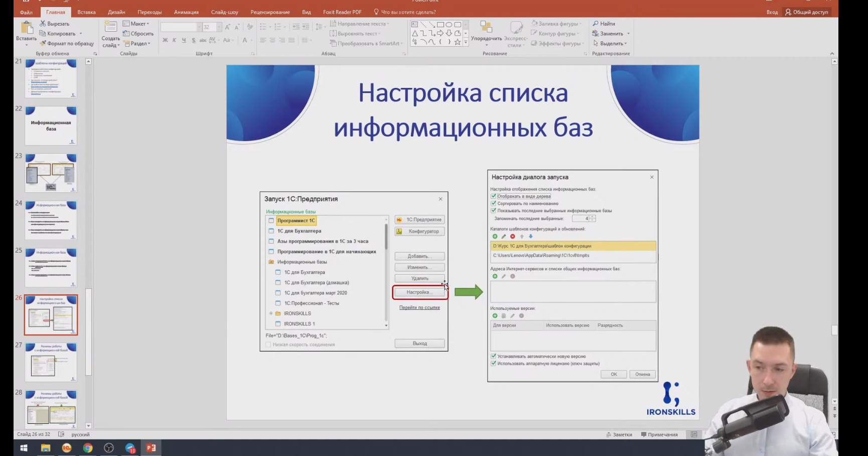Select the right block arrow shape
Viewport: 868px width, 456px height.
tap(440, 33)
